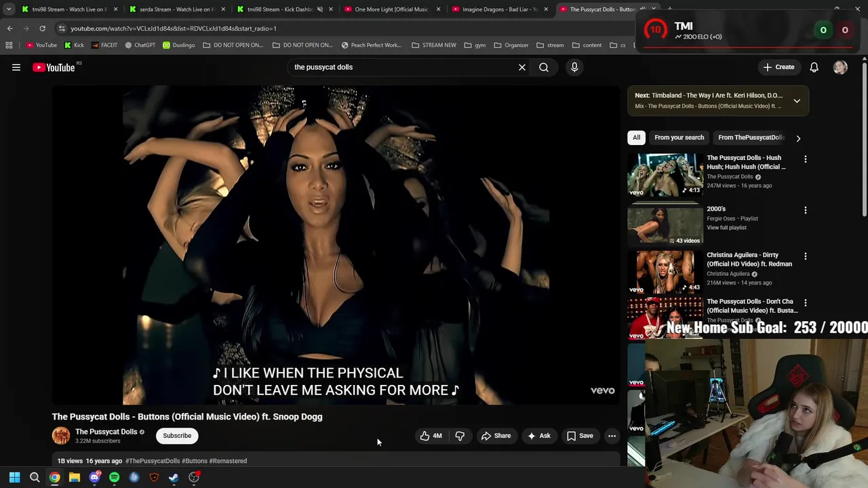Image resolution: width=868 pixels, height=488 pixels.
Task: Open the stream bookmark folder
Action: [550, 45]
